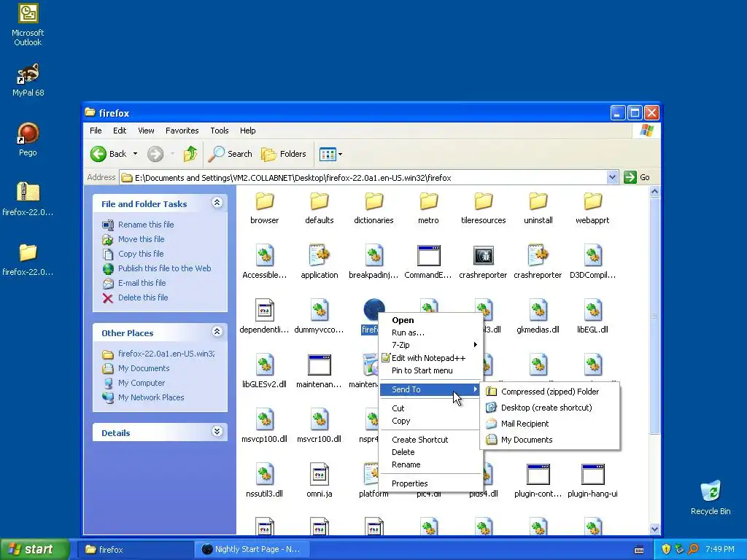Open the Windows start button
This screenshot has height=560, width=747.
35,550
